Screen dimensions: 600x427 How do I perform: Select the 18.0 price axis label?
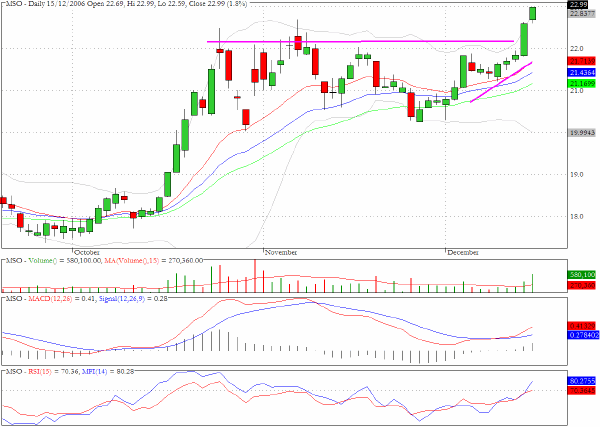(577, 217)
